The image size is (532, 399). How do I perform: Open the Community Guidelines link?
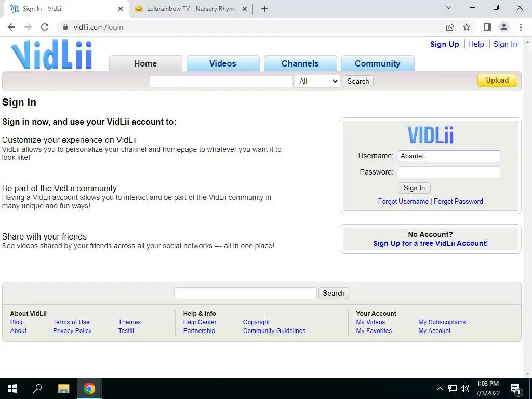click(274, 331)
